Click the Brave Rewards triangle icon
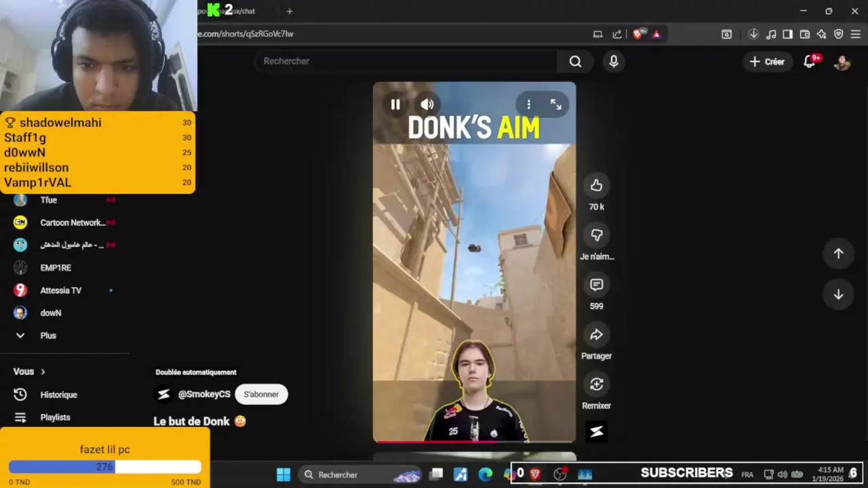This screenshot has width=868, height=488. click(x=656, y=34)
